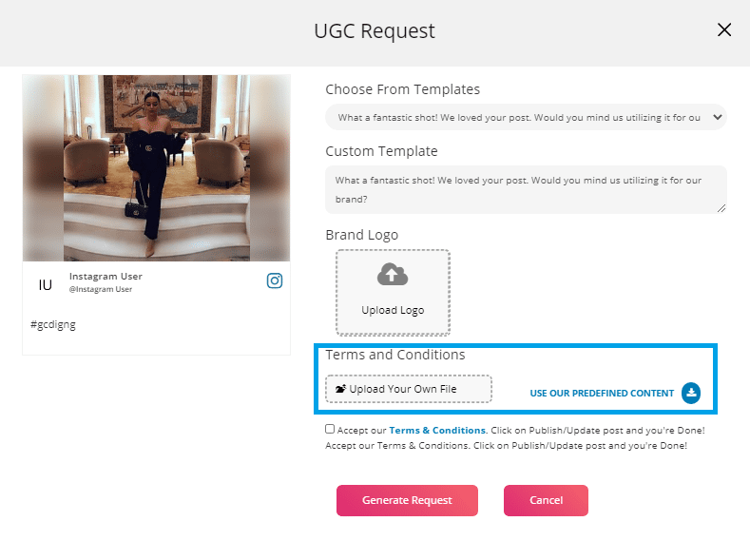
Task: Click the Upload Logo text label
Action: pos(393,310)
